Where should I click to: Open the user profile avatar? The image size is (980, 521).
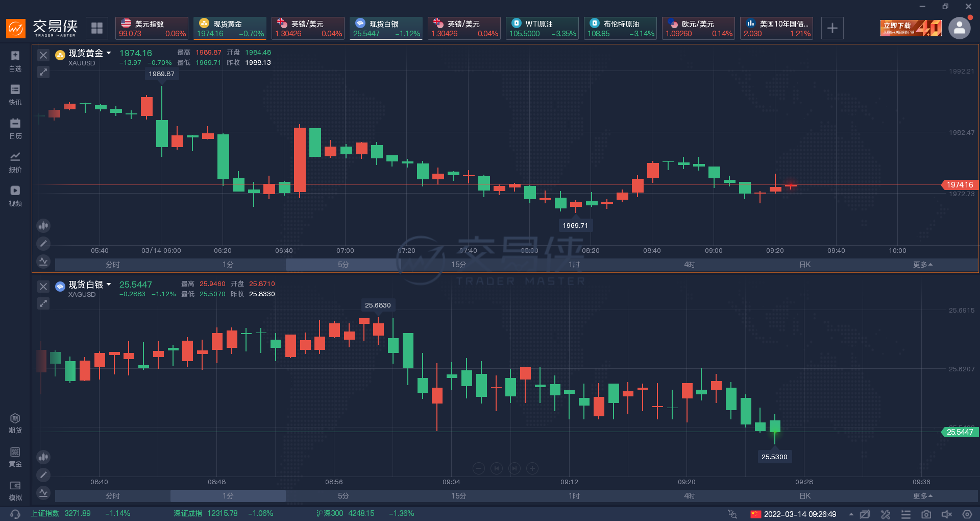pos(960,28)
